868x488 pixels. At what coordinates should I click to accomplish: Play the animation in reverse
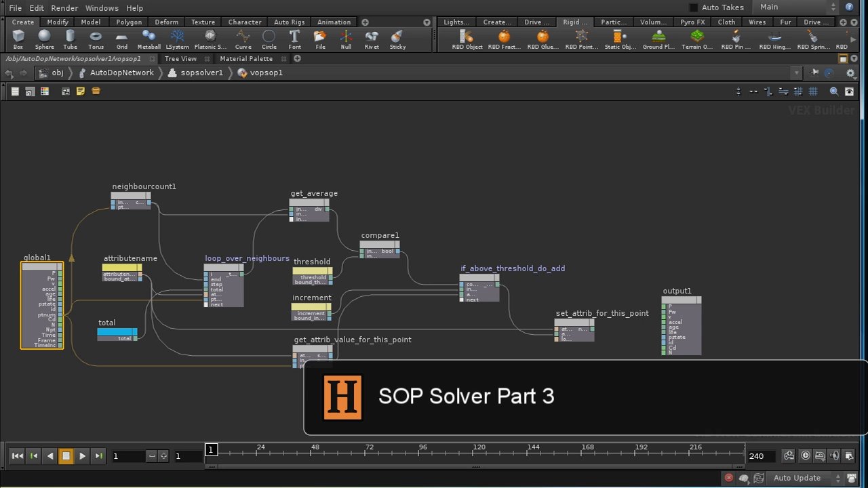point(50,456)
